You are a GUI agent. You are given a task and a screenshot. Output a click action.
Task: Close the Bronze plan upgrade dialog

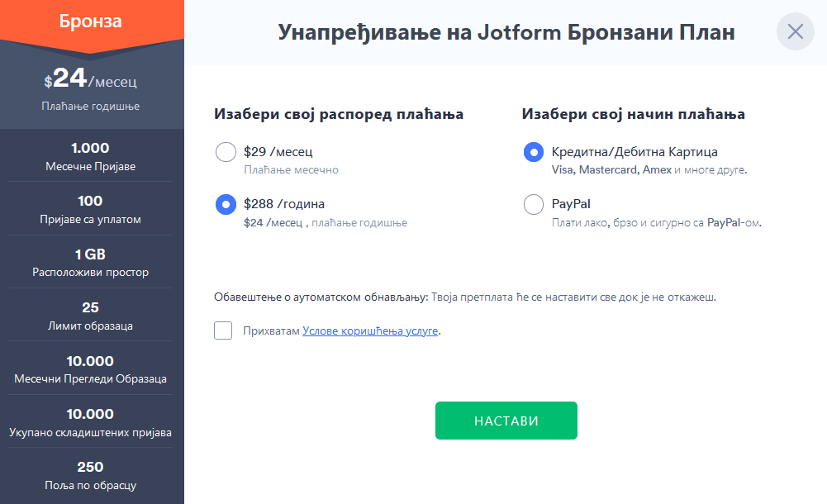[796, 31]
